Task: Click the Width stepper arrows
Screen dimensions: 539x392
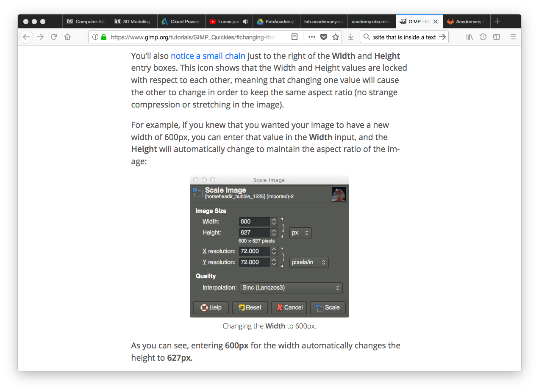Action: click(274, 221)
